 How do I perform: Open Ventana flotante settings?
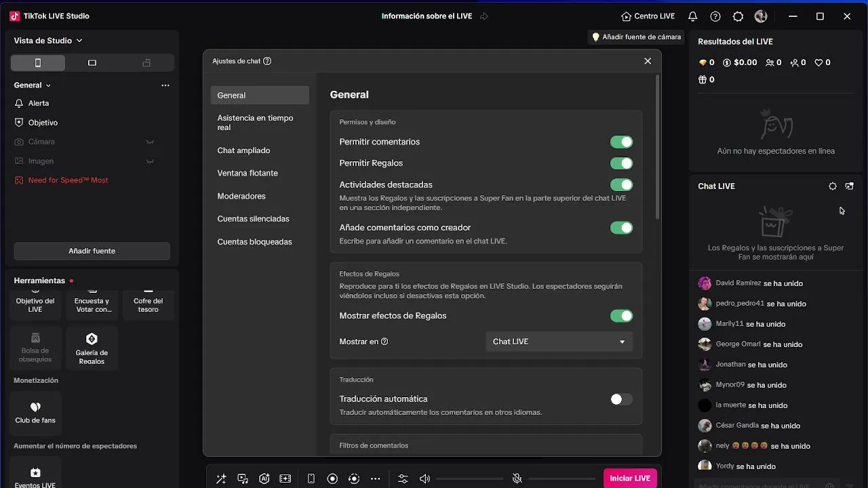coord(260,173)
